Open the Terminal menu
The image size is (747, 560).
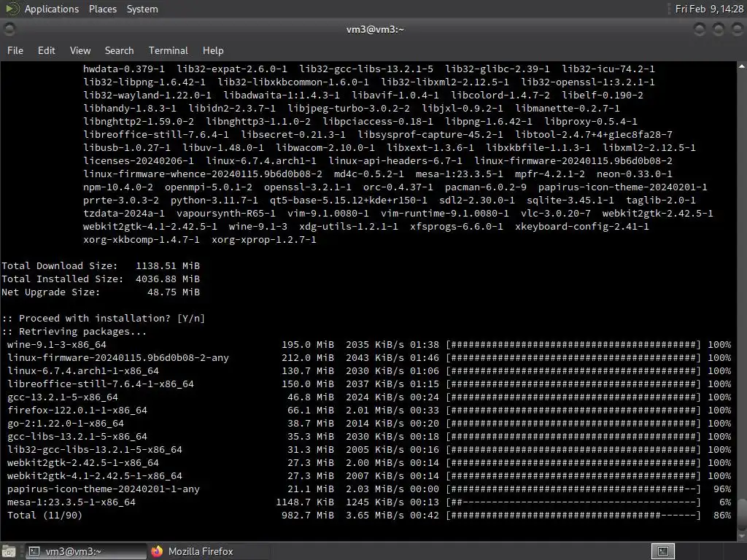[x=169, y=50]
